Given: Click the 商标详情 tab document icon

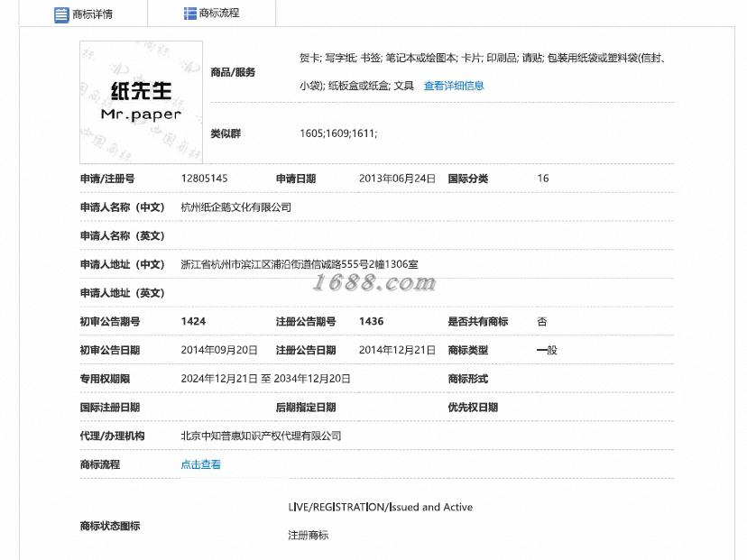Looking at the screenshot, I should [x=61, y=14].
